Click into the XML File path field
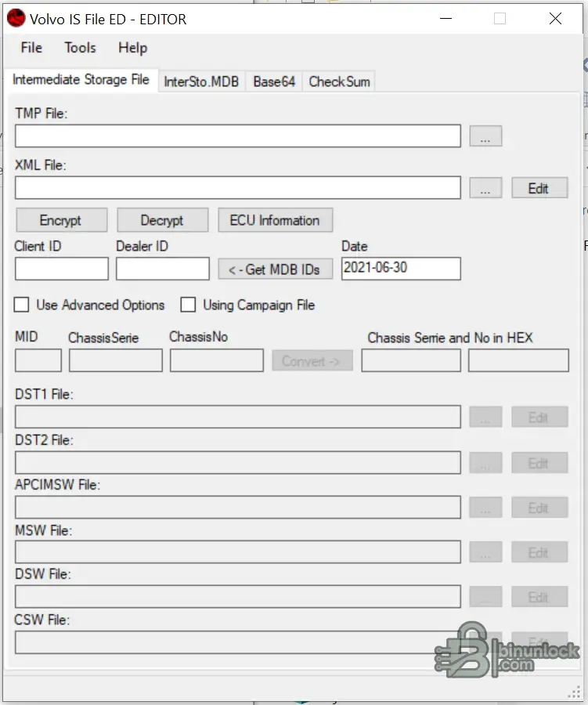588x705 pixels. (x=238, y=187)
